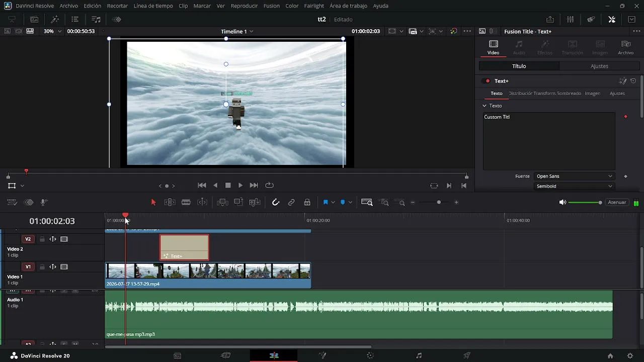Show the audio Mixer panel
This screenshot has width=644, height=362.
(570, 19)
